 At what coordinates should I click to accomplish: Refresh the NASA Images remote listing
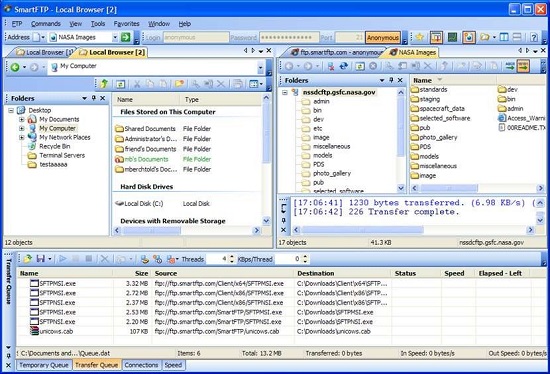(x=360, y=66)
